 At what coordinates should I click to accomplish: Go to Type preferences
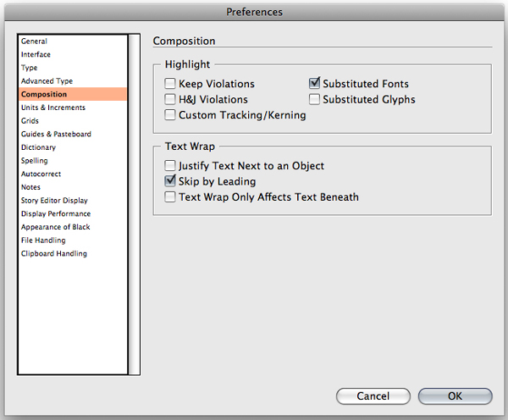(x=73, y=68)
